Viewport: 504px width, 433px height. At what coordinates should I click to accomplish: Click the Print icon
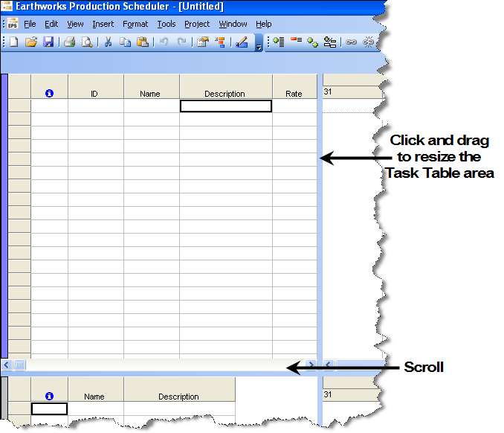tap(69, 42)
